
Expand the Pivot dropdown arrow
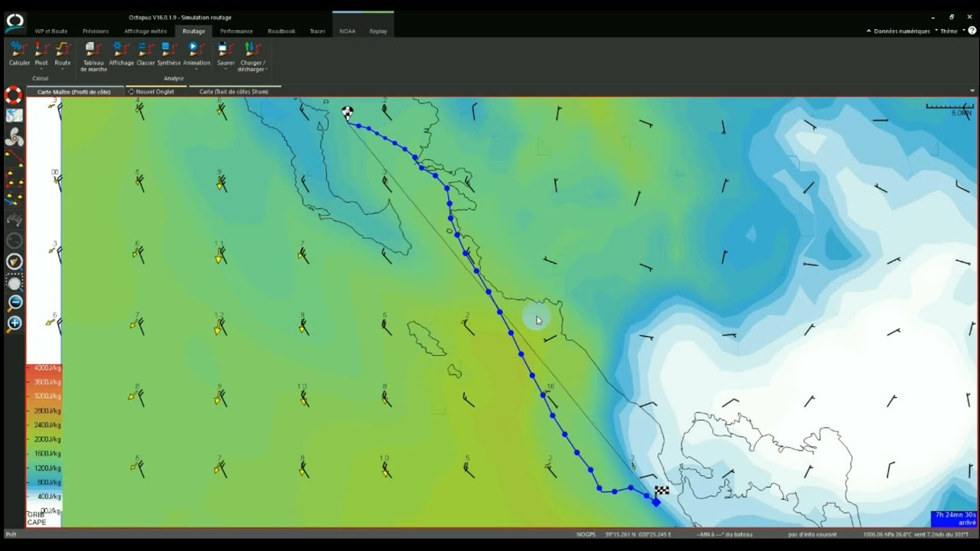(x=41, y=70)
